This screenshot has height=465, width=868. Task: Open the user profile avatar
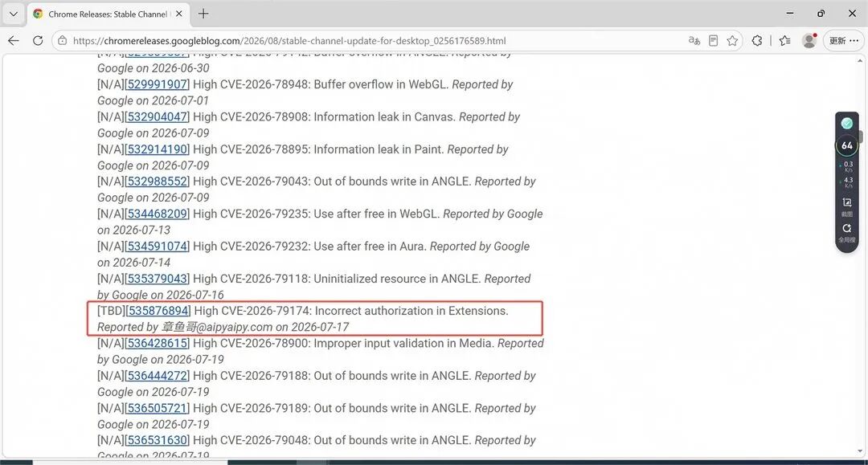coord(809,40)
